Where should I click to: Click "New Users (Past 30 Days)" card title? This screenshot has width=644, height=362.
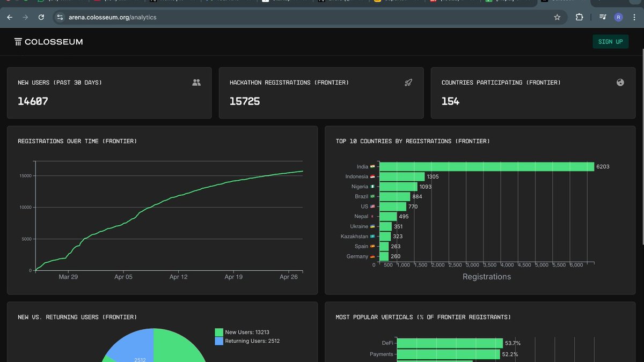click(x=60, y=83)
